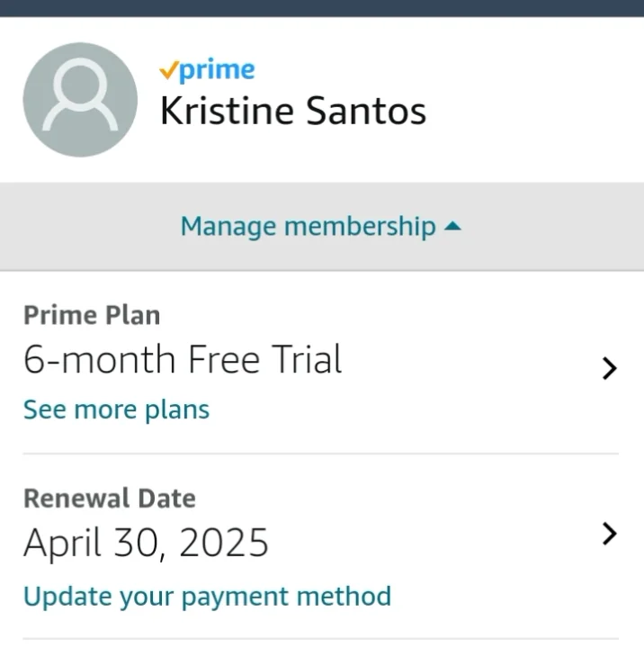Click the word membership in gray bar
This screenshot has height=648, width=644.
pyautogui.click(x=360, y=227)
